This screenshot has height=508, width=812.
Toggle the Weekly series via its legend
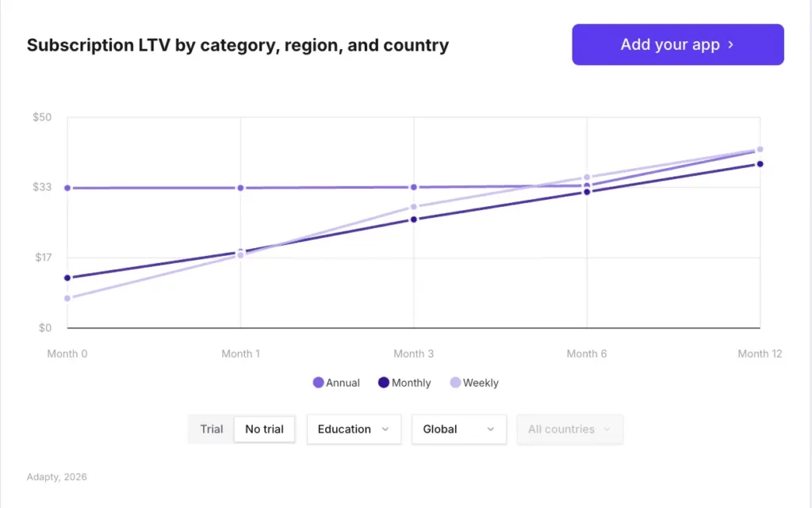tap(475, 383)
